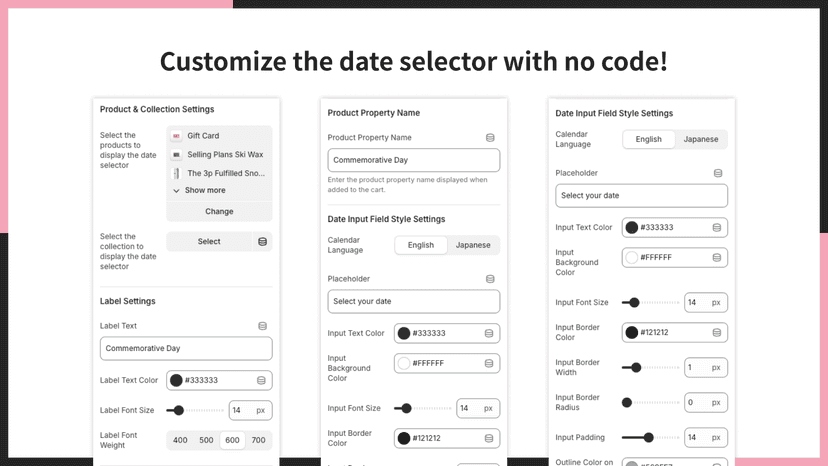828x466 pixels.
Task: Open dynamic source icon in middle Input Text Color
Action: point(489,333)
